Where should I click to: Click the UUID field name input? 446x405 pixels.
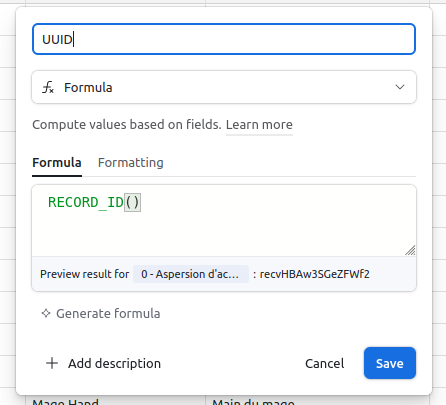coord(224,39)
